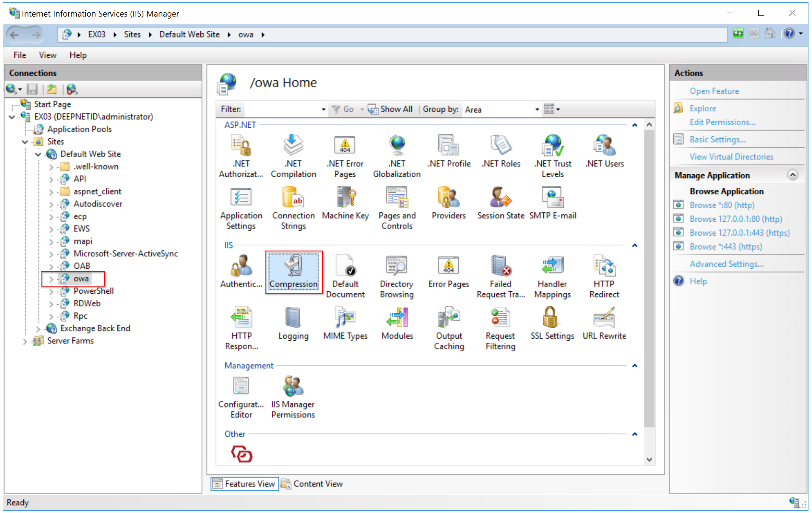Open the Authentication feature icon

point(241,272)
